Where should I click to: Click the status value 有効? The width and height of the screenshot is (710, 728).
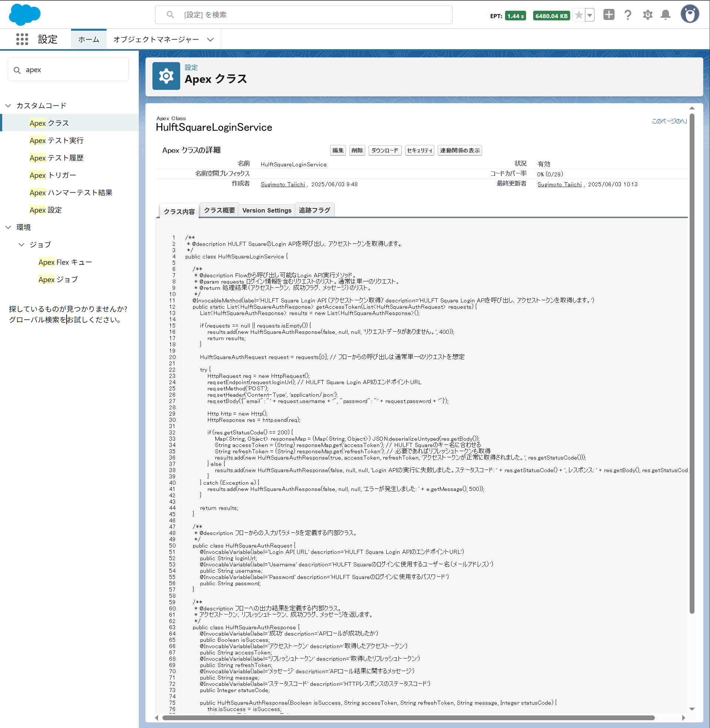tap(544, 164)
